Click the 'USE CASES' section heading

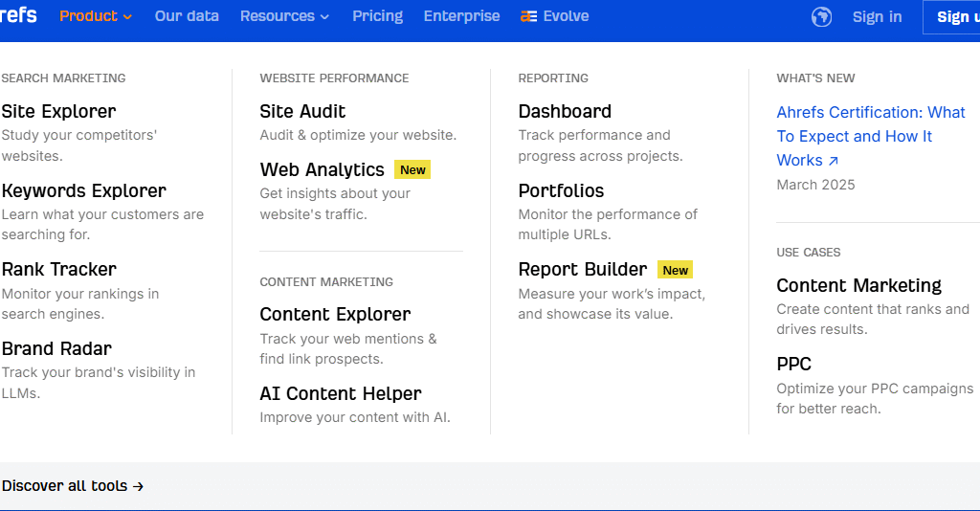808,253
